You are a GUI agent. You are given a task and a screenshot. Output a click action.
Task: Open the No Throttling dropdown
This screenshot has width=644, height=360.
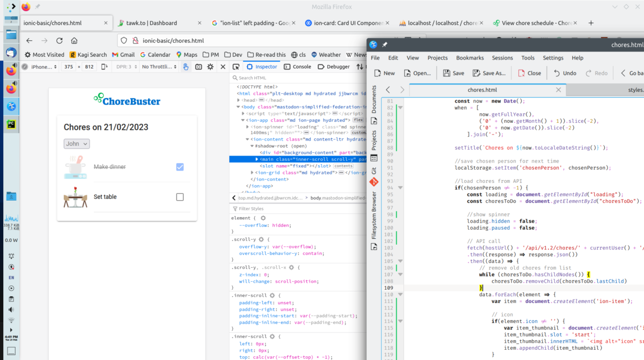coord(159,67)
